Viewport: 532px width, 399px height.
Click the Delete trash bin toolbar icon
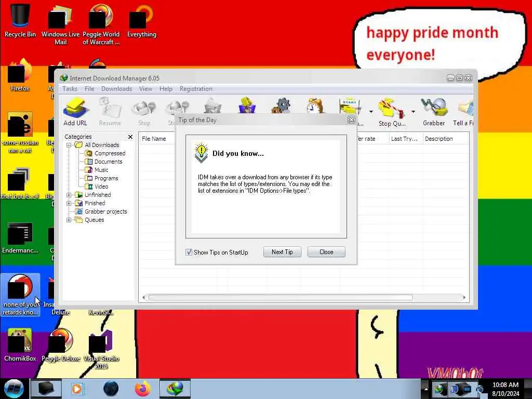212,105
